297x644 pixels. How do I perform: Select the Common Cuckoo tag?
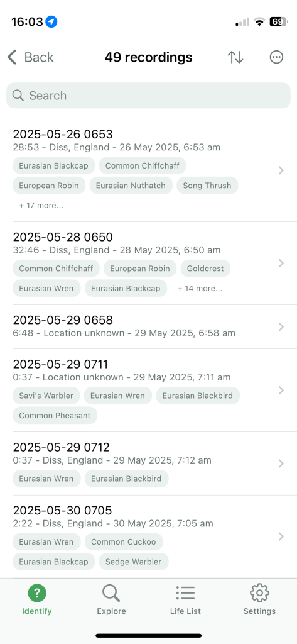124,541
